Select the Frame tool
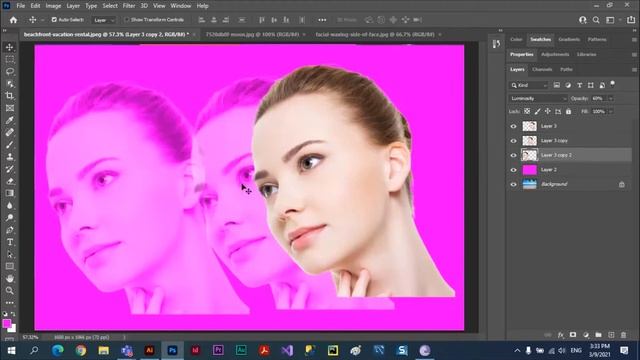Screen dimensions: 640x360 pos(9,108)
